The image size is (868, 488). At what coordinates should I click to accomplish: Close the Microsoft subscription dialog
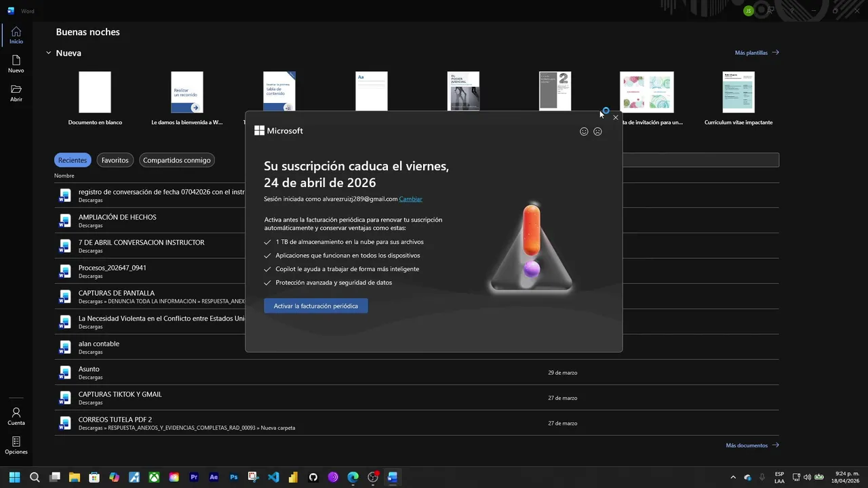point(616,117)
